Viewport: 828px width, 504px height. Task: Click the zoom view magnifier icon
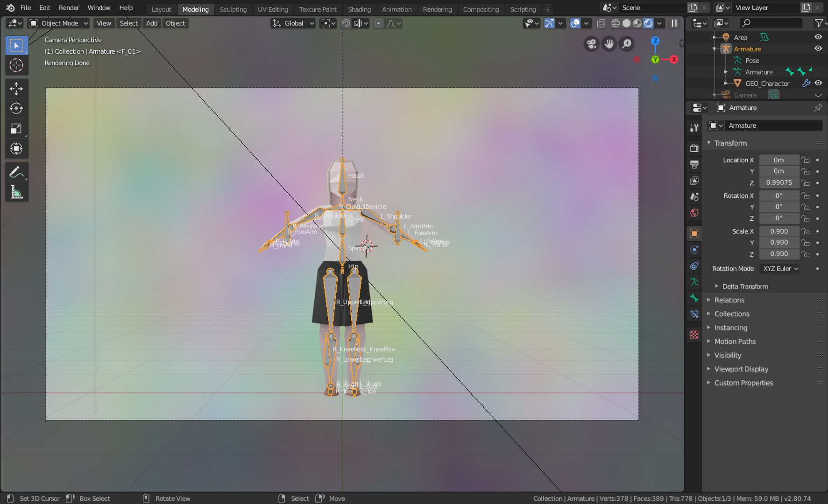coord(627,44)
